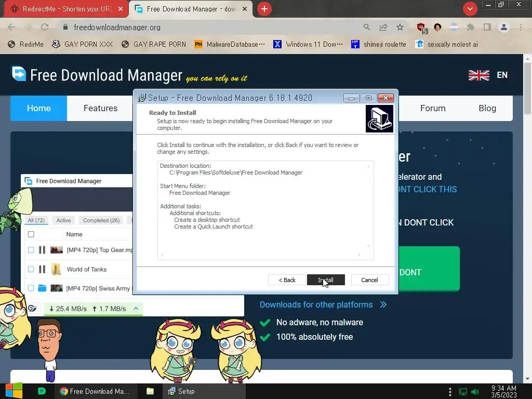Go back to previous page in browser
This screenshot has height=399, width=532.
[11, 27]
